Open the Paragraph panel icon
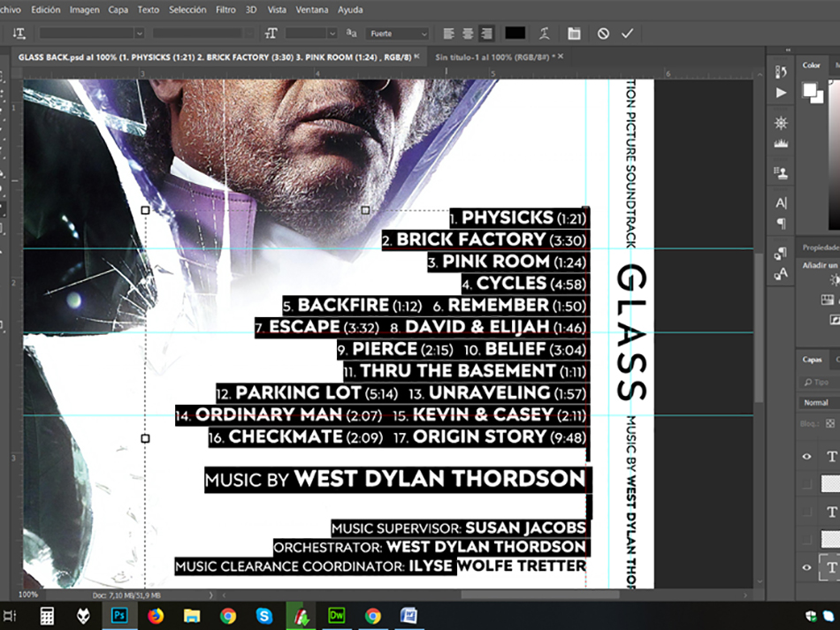The image size is (840, 630). coord(781,224)
